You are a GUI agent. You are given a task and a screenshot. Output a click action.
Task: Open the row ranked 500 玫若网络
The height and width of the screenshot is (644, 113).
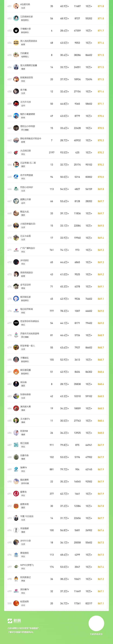56,603
